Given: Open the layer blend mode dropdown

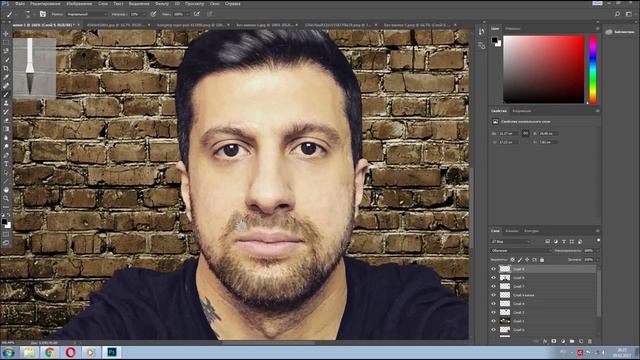Looking at the screenshot, I should pyautogui.click(x=520, y=251).
